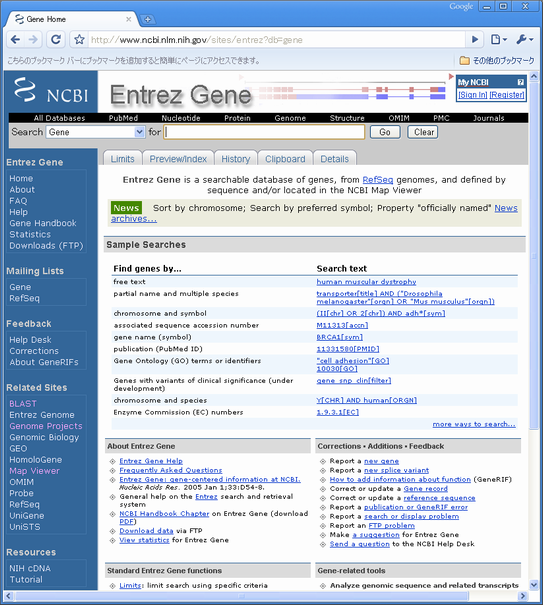The width and height of the screenshot is (543, 605).
Task: Open HomoloGene under Related Sites
Action: (x=36, y=460)
